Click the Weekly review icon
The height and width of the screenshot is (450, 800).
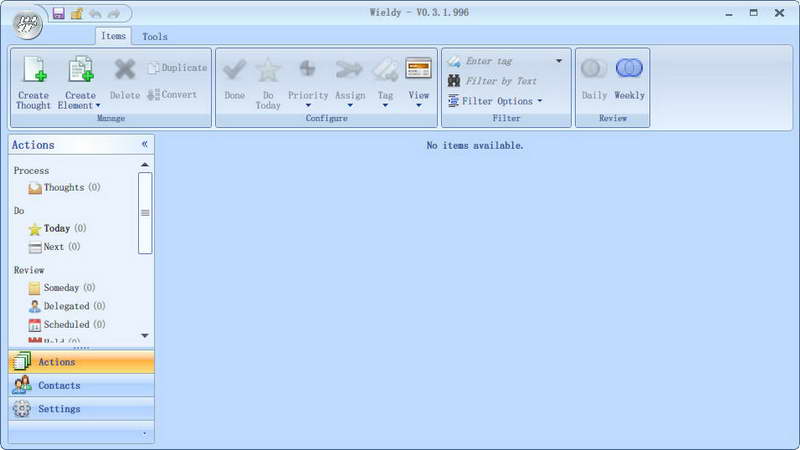click(x=629, y=68)
